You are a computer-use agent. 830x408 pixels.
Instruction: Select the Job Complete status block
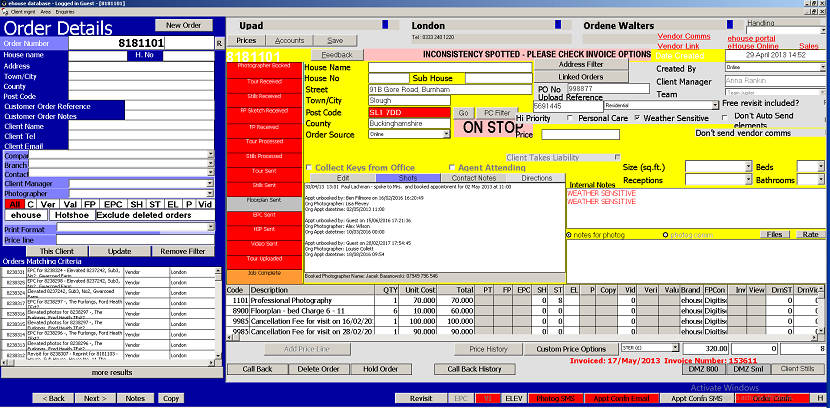coord(264,276)
